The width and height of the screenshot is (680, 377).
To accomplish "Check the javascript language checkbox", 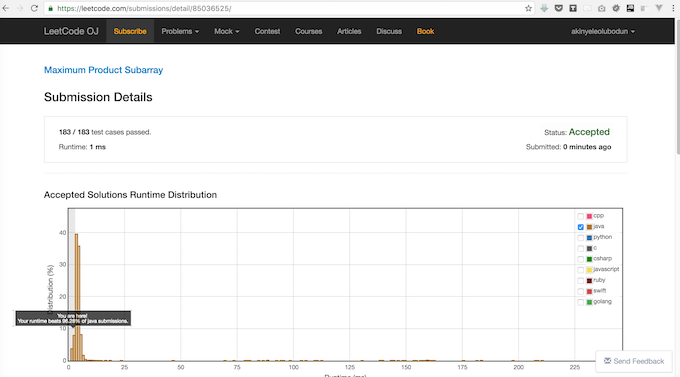I will coord(581,270).
